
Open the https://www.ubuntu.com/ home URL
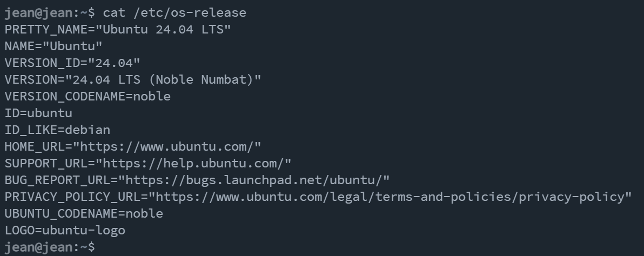[167, 147]
